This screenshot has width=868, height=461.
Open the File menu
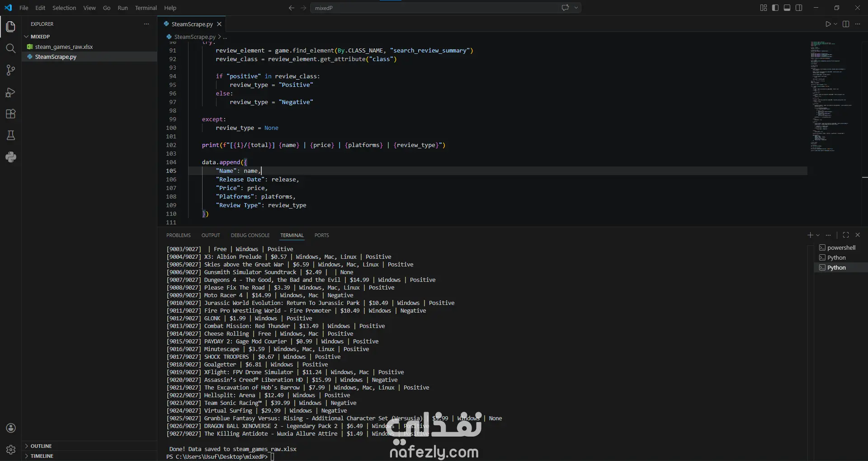coord(24,8)
